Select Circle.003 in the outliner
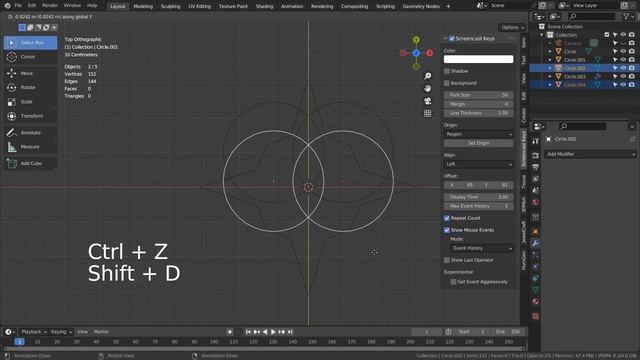This screenshot has width=640, height=360. (575, 76)
